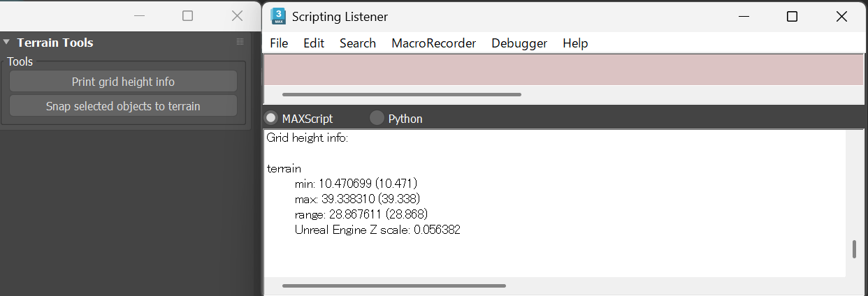Open the Search menu
This screenshot has width=868, height=296.
[358, 43]
